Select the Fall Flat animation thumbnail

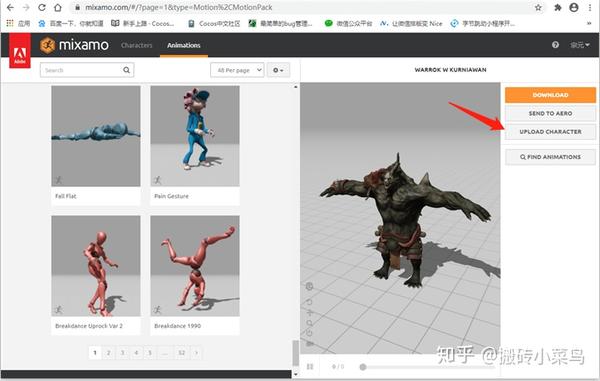pyautogui.click(x=96, y=136)
